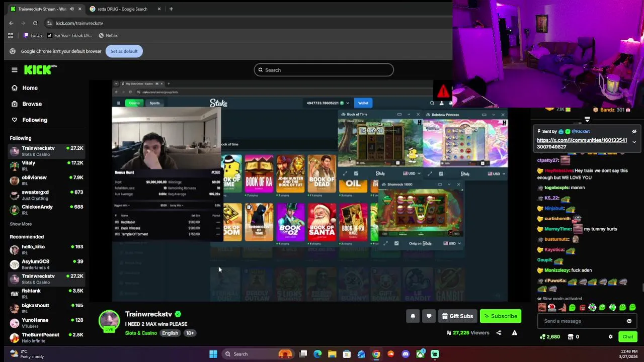The image size is (644, 362).
Task: Mute the Trainwreckstv tab audio icon
Action: 71,9
